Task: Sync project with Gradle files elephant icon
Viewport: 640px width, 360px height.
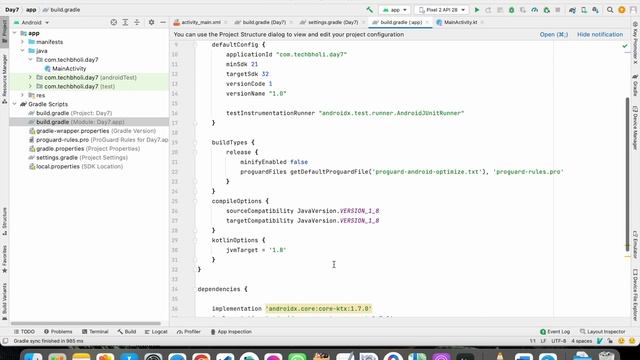Action: [572, 10]
